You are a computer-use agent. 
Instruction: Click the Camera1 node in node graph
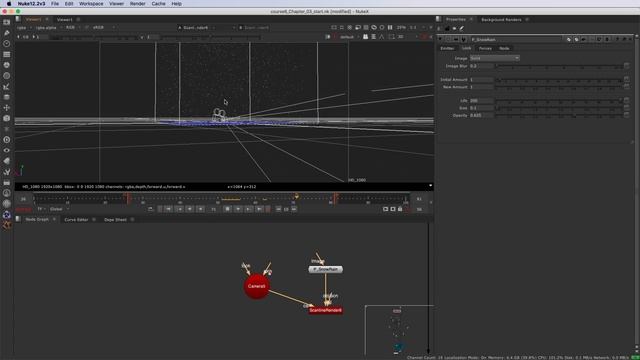[256, 286]
